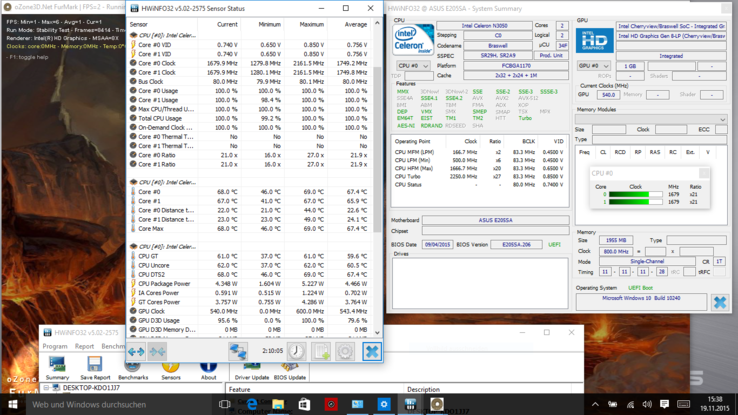738x415 pixels.
Task: Click the FurMark icon on taskbar
Action: pos(436,404)
